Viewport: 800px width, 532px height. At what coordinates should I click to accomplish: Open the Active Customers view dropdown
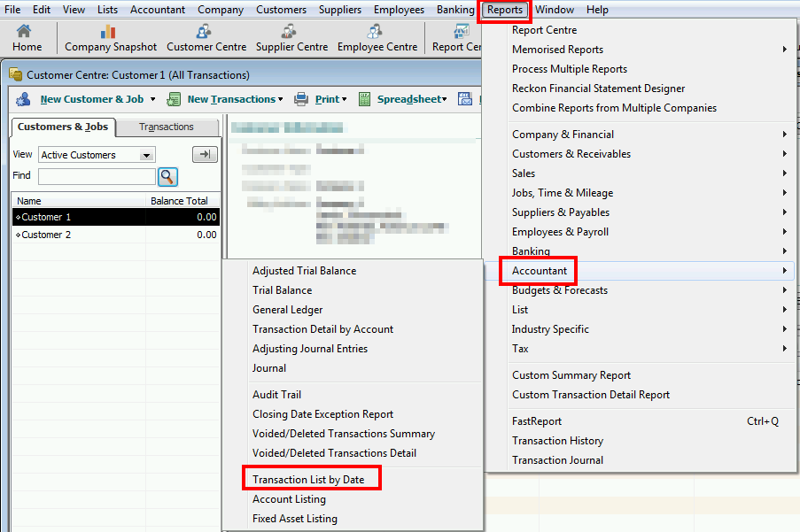[x=146, y=155]
